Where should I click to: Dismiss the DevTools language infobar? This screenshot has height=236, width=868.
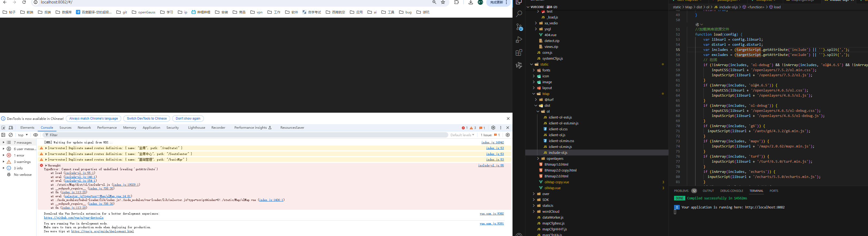click(x=508, y=119)
